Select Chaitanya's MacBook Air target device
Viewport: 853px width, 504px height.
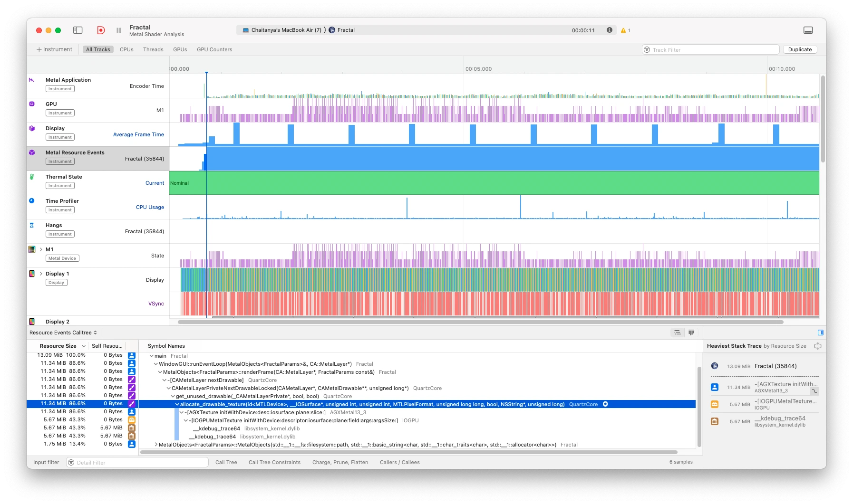[x=281, y=30]
